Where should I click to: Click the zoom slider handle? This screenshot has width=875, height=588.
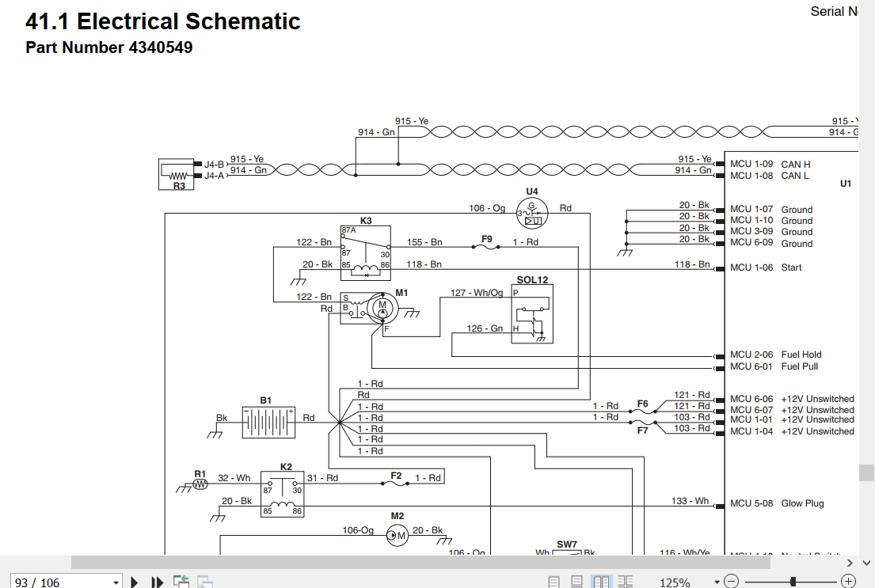(793, 582)
